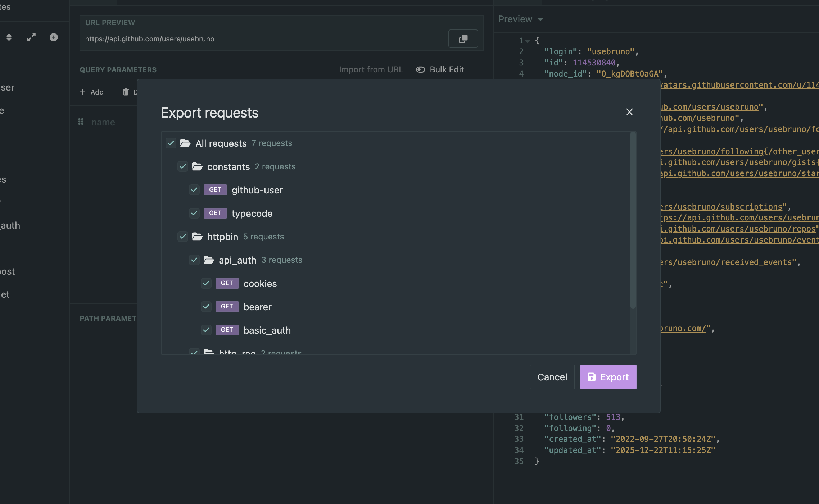Click the Cancel button

click(552, 377)
